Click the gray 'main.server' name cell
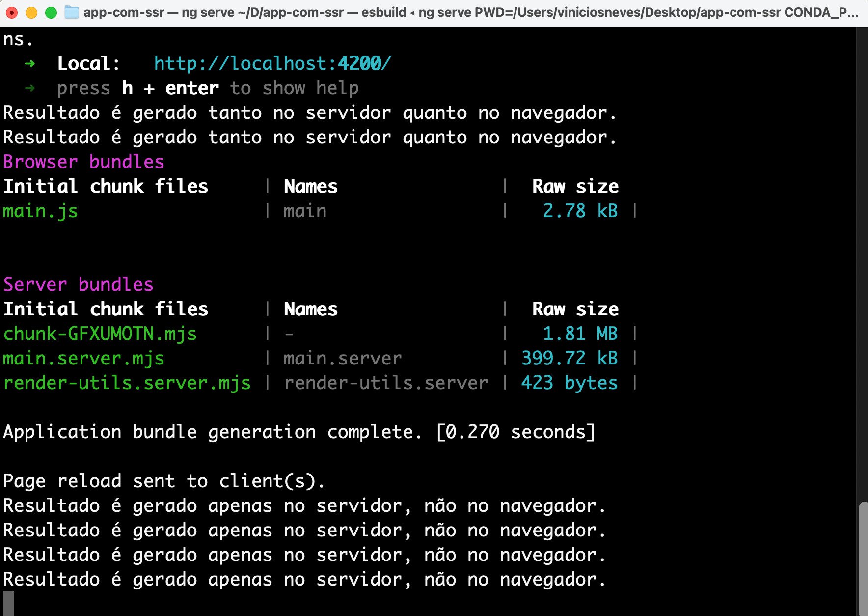The image size is (868, 616). click(x=343, y=358)
